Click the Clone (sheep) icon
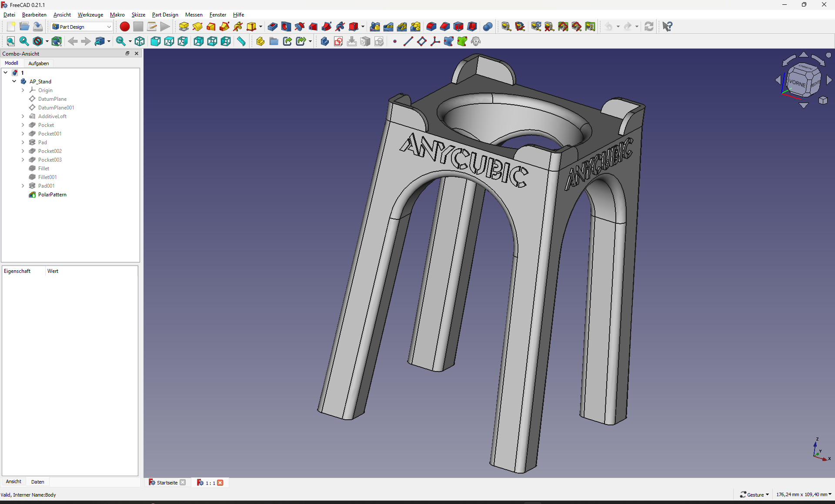Screen dimensions: 835x504 point(476,41)
